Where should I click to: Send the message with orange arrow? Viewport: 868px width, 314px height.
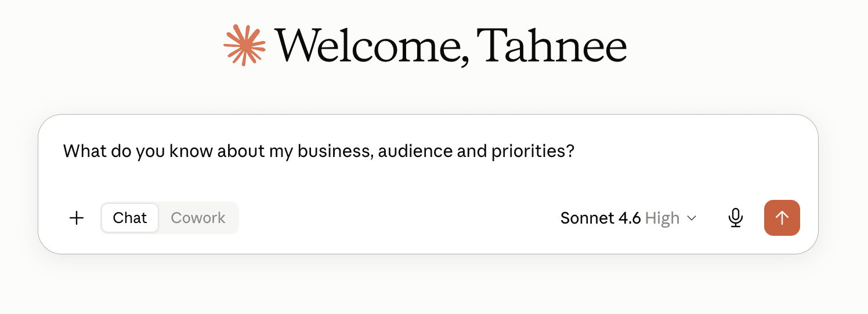782,218
